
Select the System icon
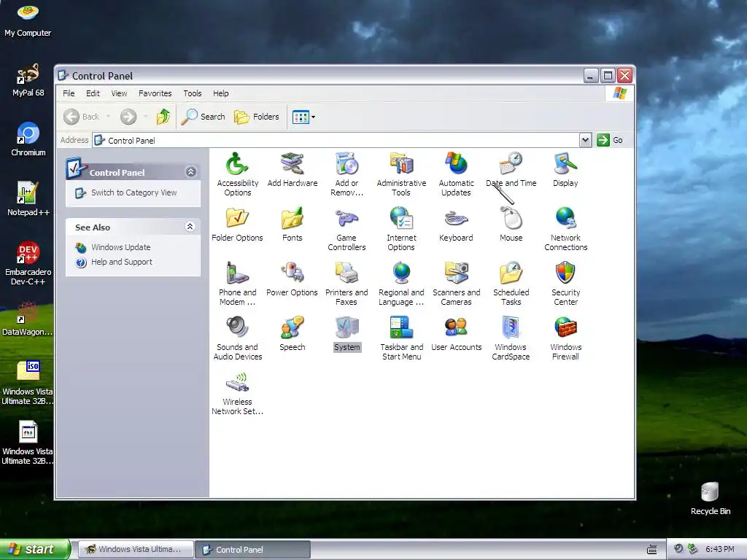coord(347,334)
